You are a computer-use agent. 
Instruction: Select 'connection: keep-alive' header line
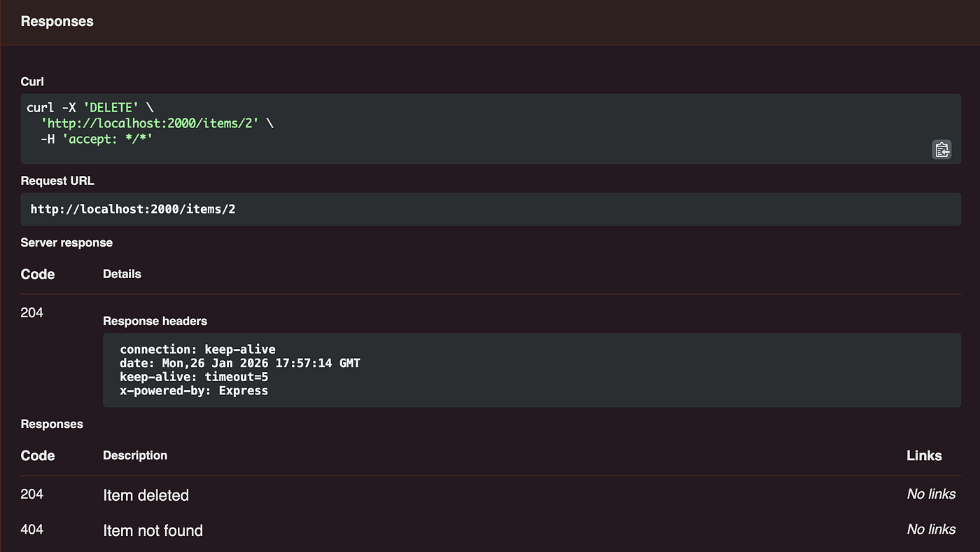tap(197, 349)
